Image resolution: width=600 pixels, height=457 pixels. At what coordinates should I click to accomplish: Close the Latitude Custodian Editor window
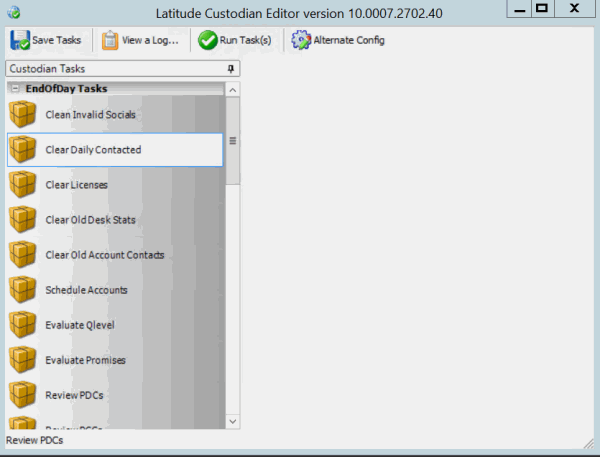click(575, 8)
